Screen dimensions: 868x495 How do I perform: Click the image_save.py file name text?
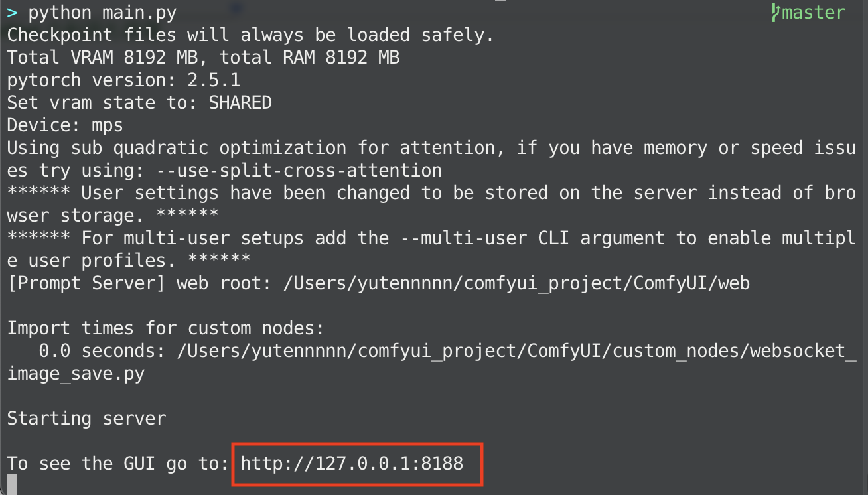76,374
